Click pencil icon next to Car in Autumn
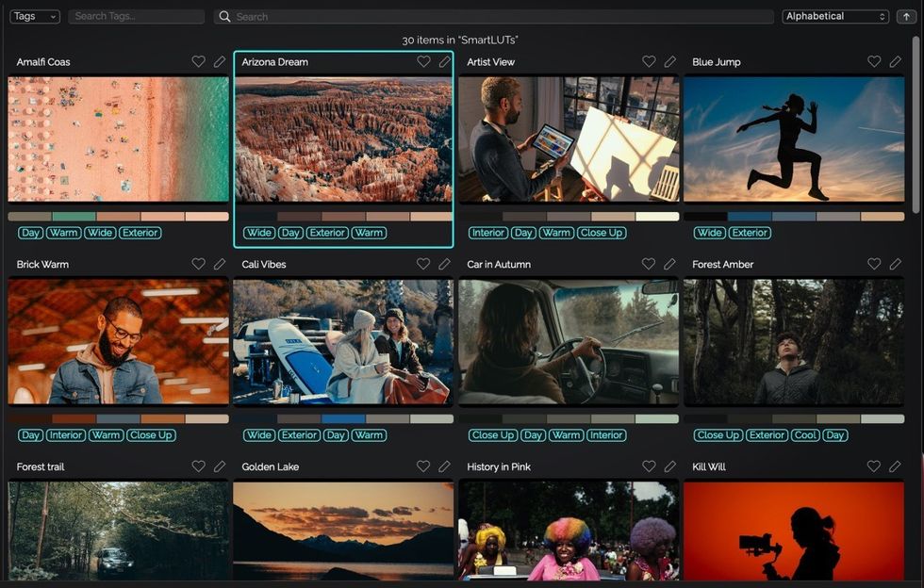This screenshot has width=924, height=588. 669,264
